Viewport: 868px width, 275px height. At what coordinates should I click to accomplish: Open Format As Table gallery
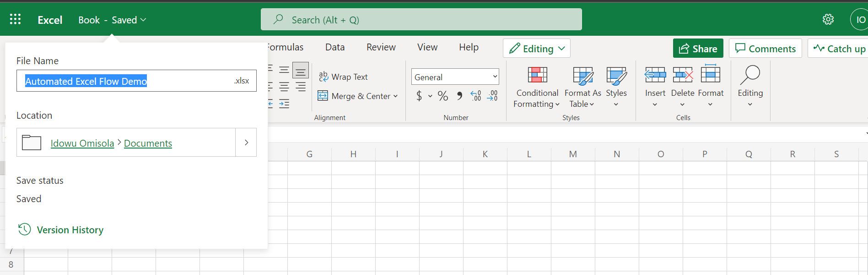[582, 87]
